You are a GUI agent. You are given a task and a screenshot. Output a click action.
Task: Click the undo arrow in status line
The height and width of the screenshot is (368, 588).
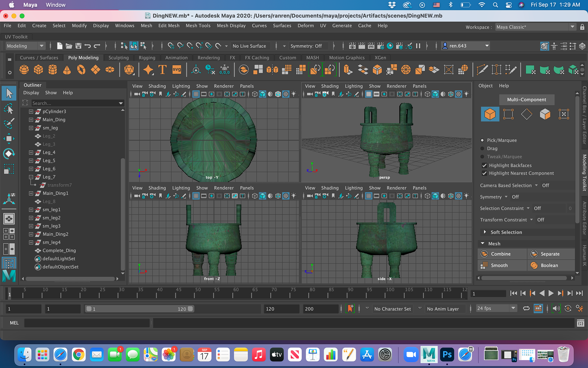[88, 46]
